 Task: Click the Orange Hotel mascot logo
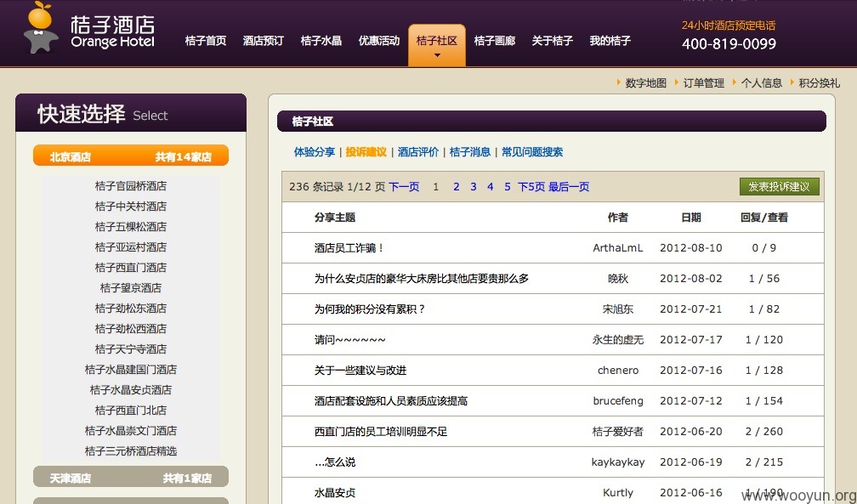(x=41, y=27)
